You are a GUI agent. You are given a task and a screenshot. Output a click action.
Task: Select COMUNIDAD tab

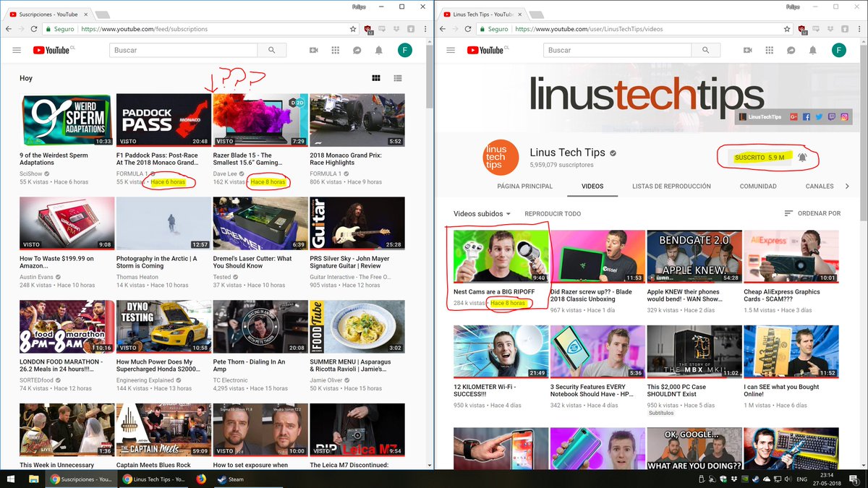tap(757, 186)
